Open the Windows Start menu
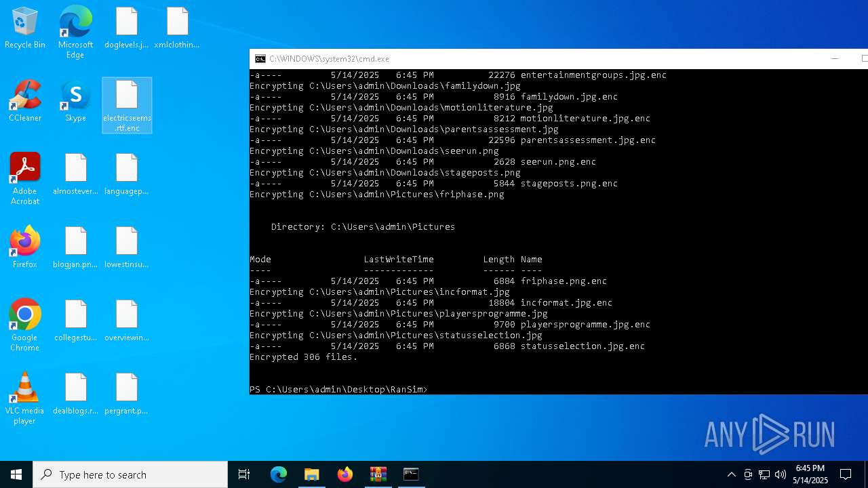This screenshot has height=488, width=868. (x=16, y=474)
